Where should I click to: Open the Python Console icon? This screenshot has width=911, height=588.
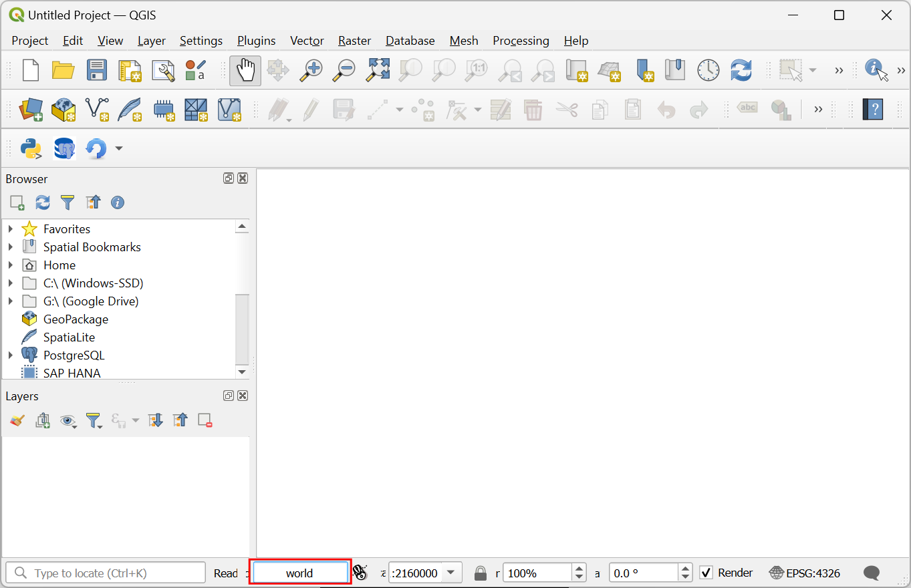31,148
